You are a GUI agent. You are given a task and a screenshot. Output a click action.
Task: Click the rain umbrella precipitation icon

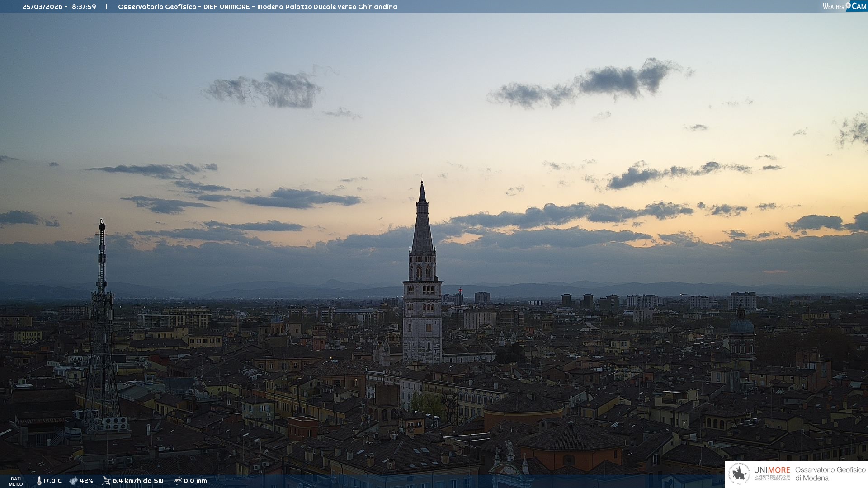pos(178,481)
